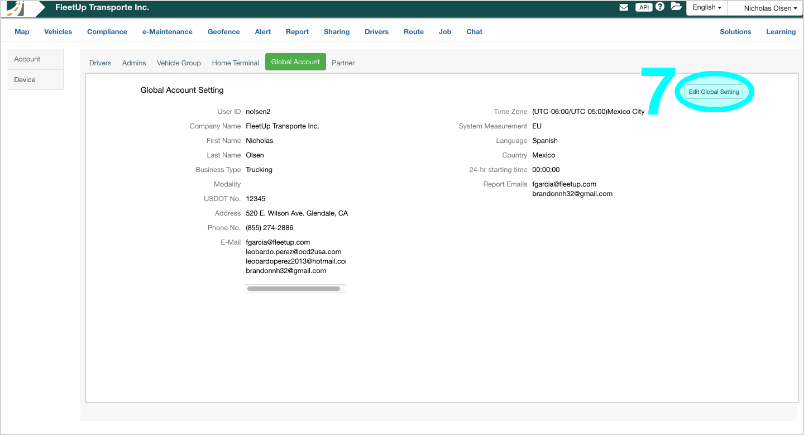Click the FleetUp logo
Image resolution: width=804 pixels, height=435 pixels.
tap(15, 8)
